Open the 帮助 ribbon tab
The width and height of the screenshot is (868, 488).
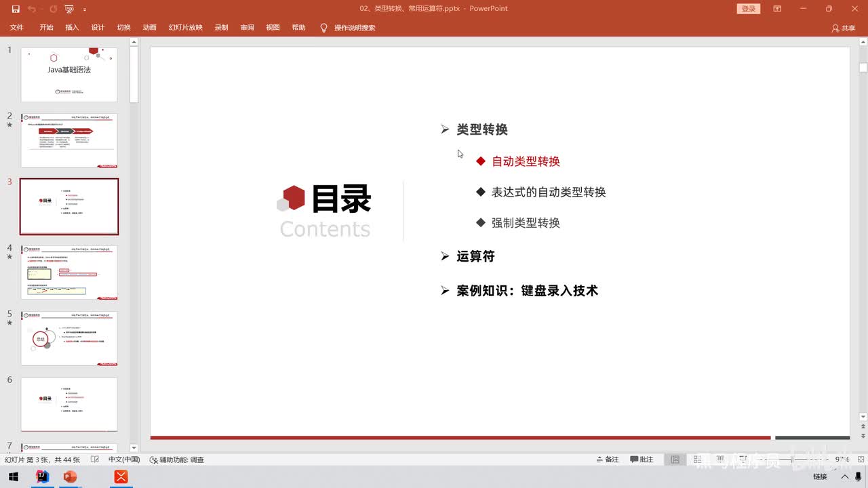click(x=298, y=28)
